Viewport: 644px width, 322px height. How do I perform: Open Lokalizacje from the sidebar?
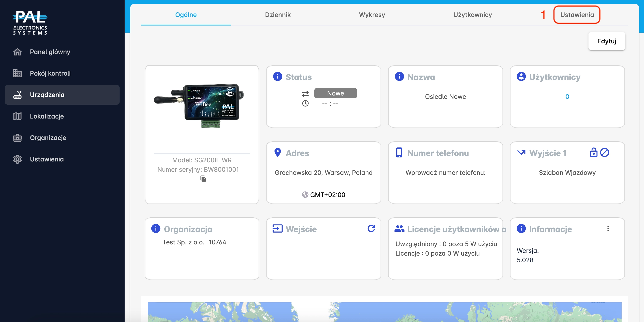point(47,116)
